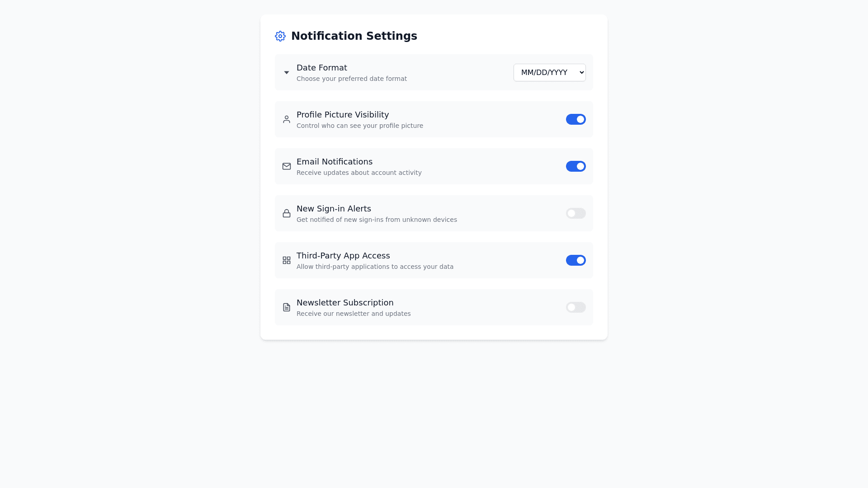Image resolution: width=868 pixels, height=488 pixels.
Task: Click the person icon for Profile Picture Visibility
Action: point(287,119)
